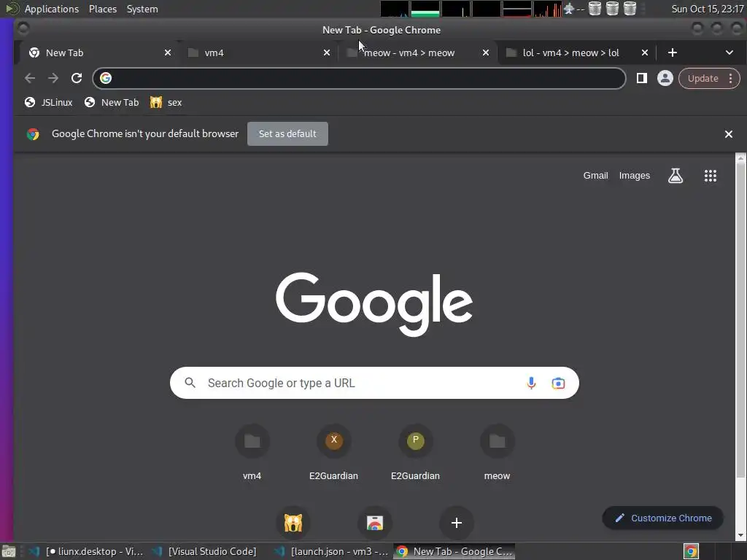Open the JSLinux bookmark
Image resolution: width=747 pixels, height=560 pixels.
(x=49, y=102)
